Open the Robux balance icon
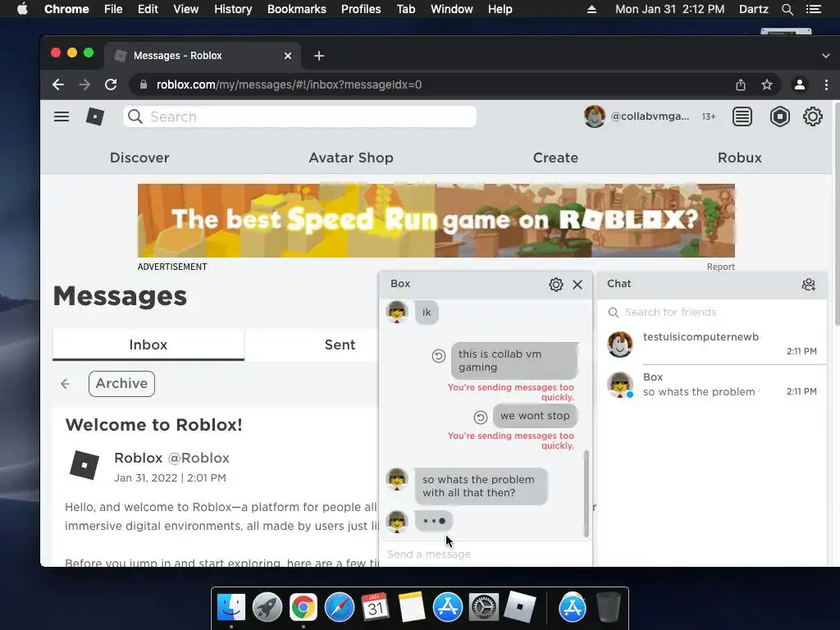The width and height of the screenshot is (840, 630). 779,116
